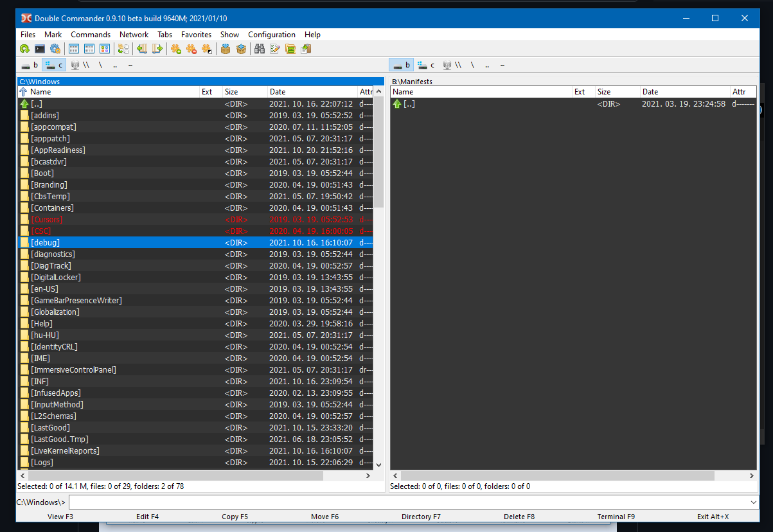
Task: Open the Favorites menu
Action: point(196,35)
